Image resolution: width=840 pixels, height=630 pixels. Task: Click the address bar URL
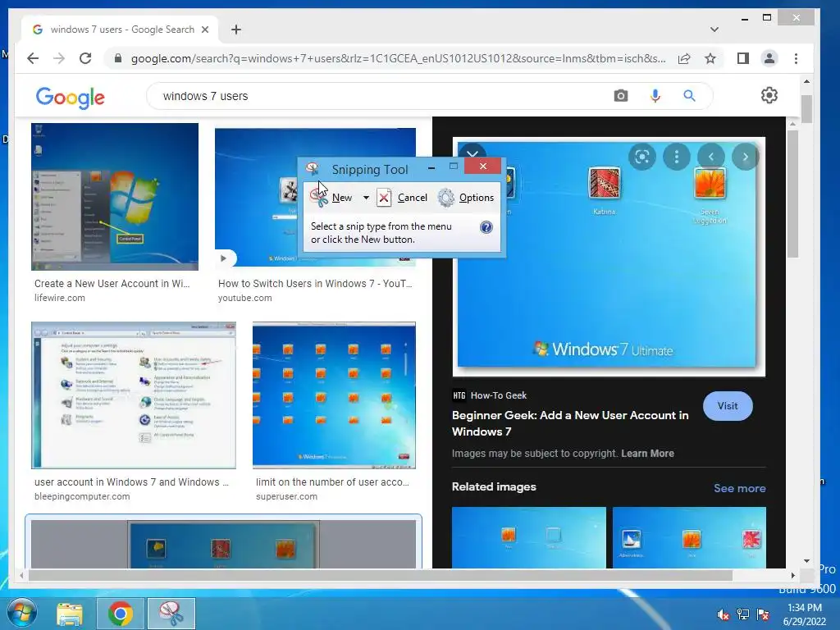coord(398,58)
